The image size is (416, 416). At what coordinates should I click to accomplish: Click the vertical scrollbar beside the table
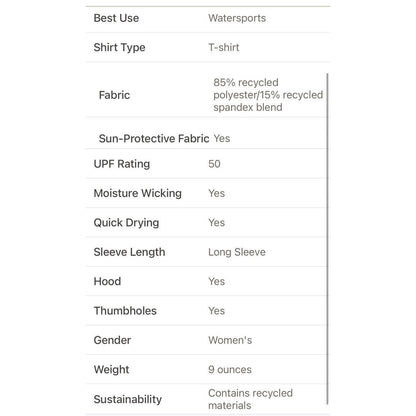(x=328, y=239)
